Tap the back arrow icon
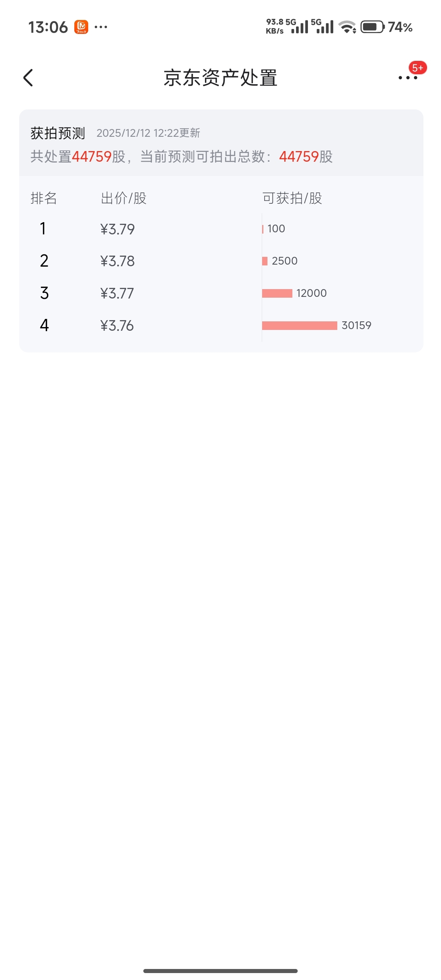 pyautogui.click(x=28, y=78)
